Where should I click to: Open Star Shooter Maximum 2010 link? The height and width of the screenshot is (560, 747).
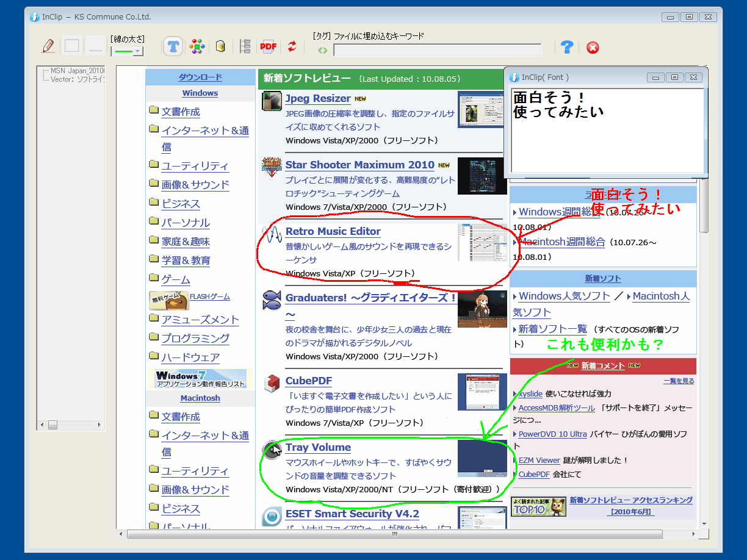tap(360, 165)
